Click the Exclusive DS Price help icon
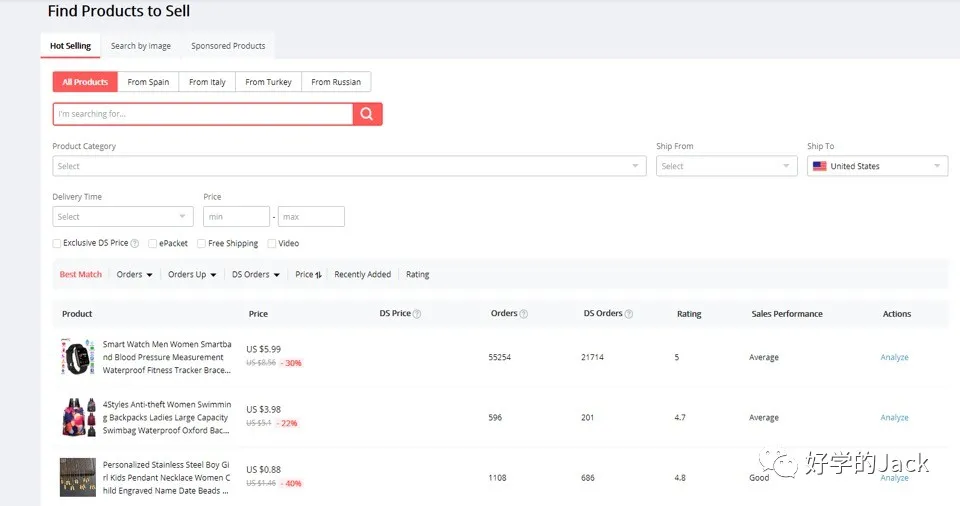This screenshot has height=506, width=960. 135,243
